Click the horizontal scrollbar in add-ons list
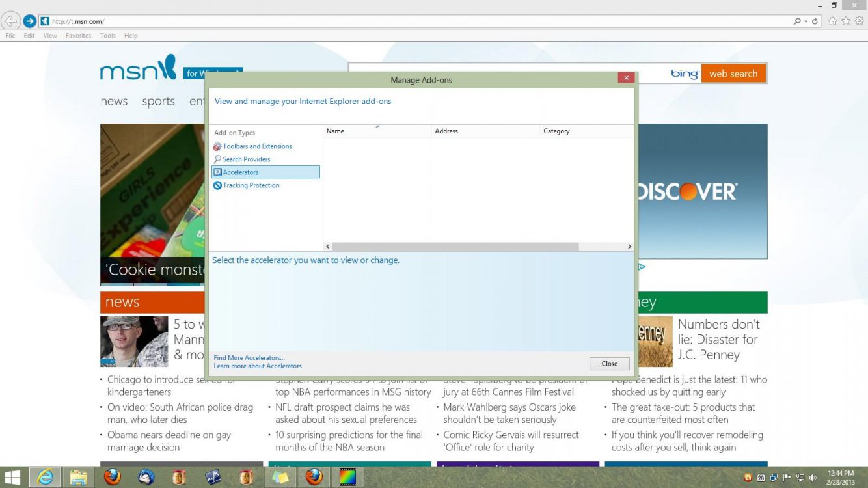This screenshot has width=868, height=488. coord(455,247)
